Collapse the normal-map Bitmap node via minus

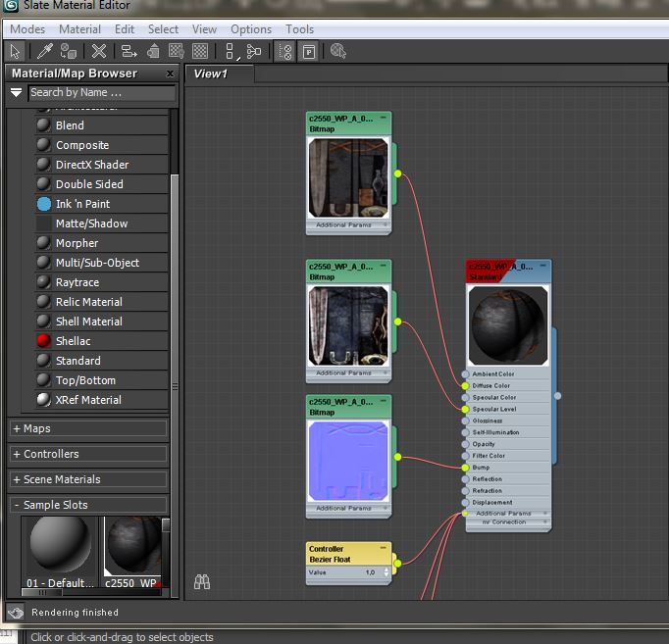coord(384,401)
